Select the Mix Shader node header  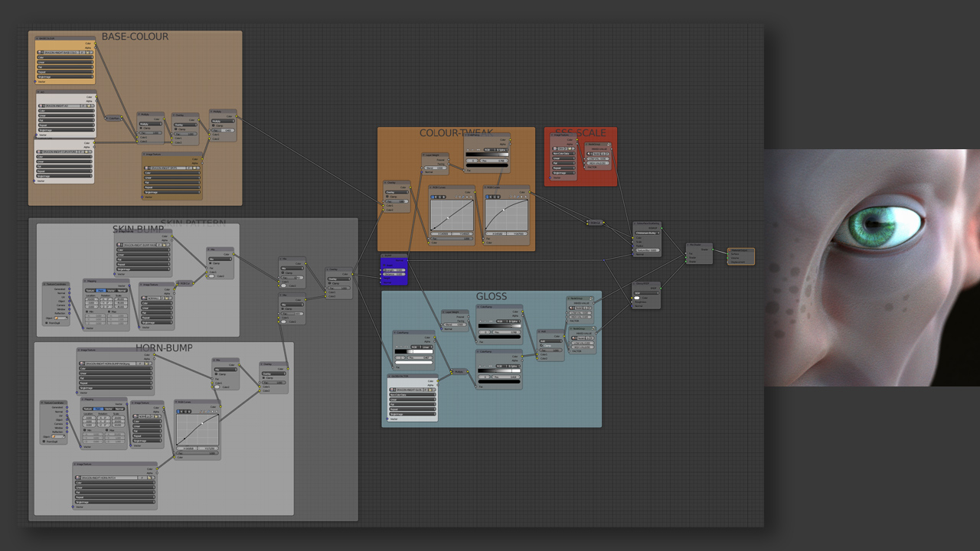coord(699,245)
